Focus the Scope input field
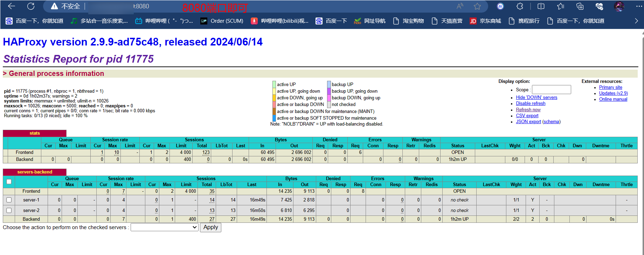 (x=552, y=90)
